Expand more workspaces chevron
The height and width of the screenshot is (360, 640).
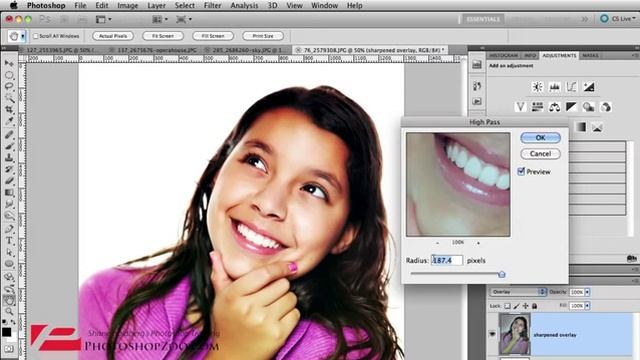[585, 19]
